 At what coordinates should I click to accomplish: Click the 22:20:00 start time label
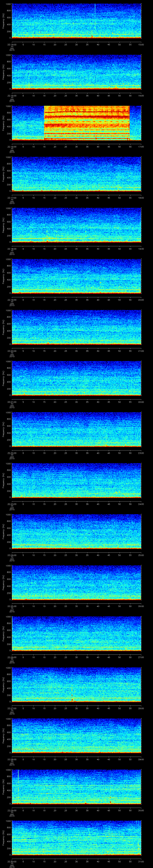point(12,351)
